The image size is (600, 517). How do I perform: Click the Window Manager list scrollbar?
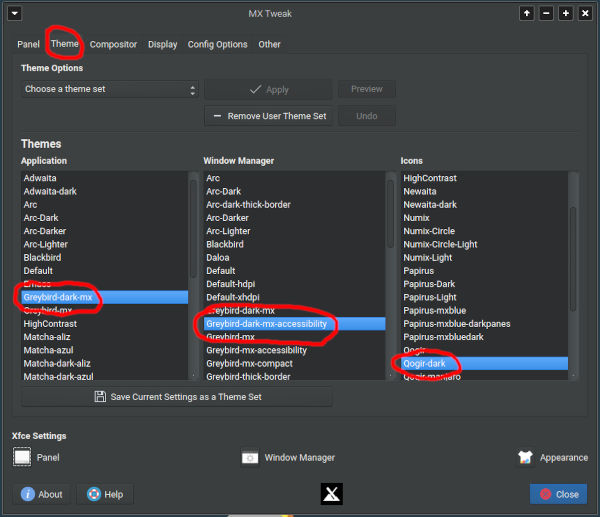(x=390, y=214)
